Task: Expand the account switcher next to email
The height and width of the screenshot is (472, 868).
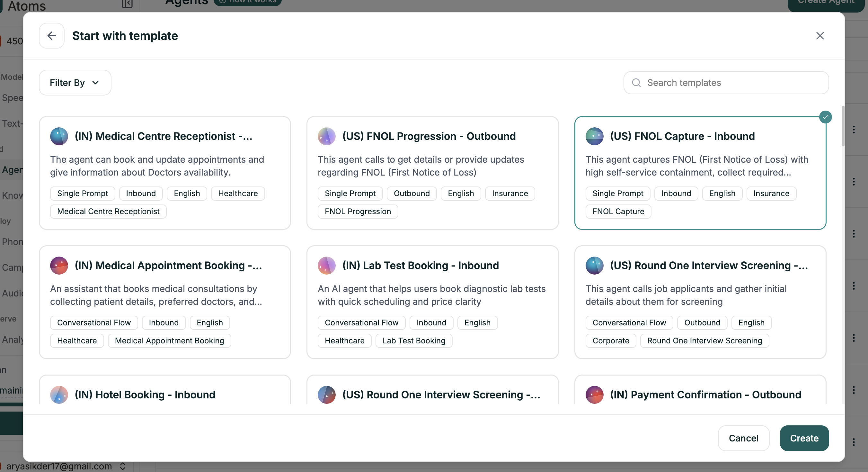Action: tap(123, 466)
